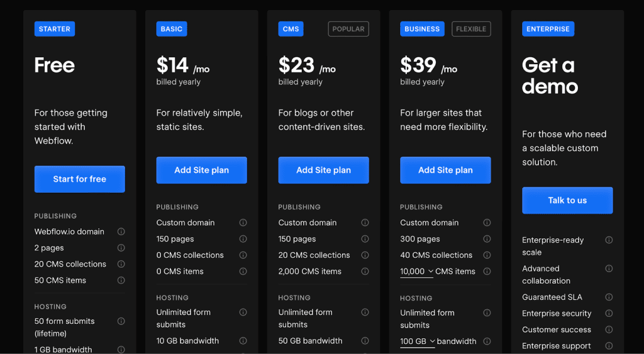The height and width of the screenshot is (354, 644).
Task: Click Add Site plan for Business tier
Action: (446, 170)
